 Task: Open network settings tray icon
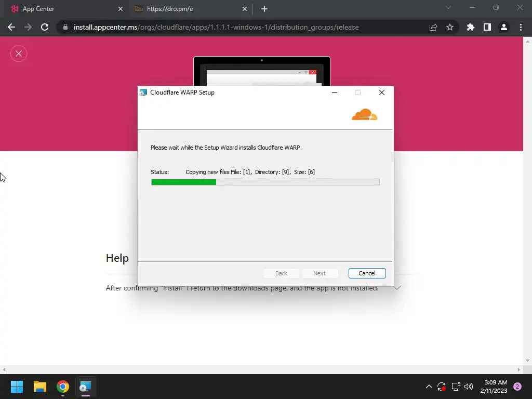coord(456,387)
